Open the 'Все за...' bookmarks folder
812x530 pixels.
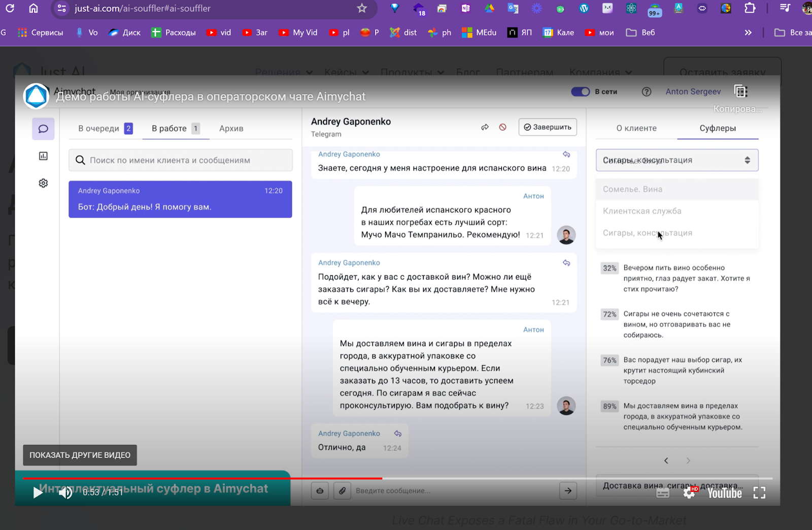click(x=793, y=32)
